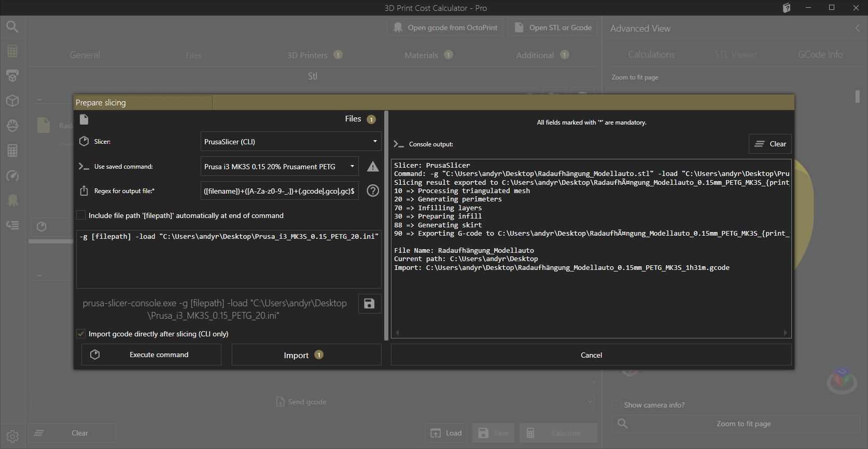This screenshot has width=868, height=449.
Task: Expand the Send gcode dropdown arrow
Action: pos(590,401)
